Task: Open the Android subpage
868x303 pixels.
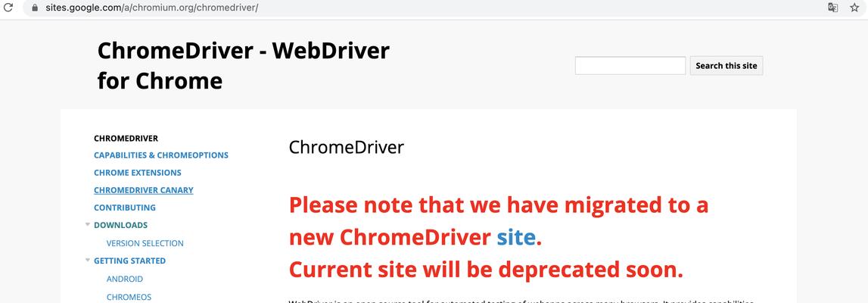Action: [x=125, y=279]
